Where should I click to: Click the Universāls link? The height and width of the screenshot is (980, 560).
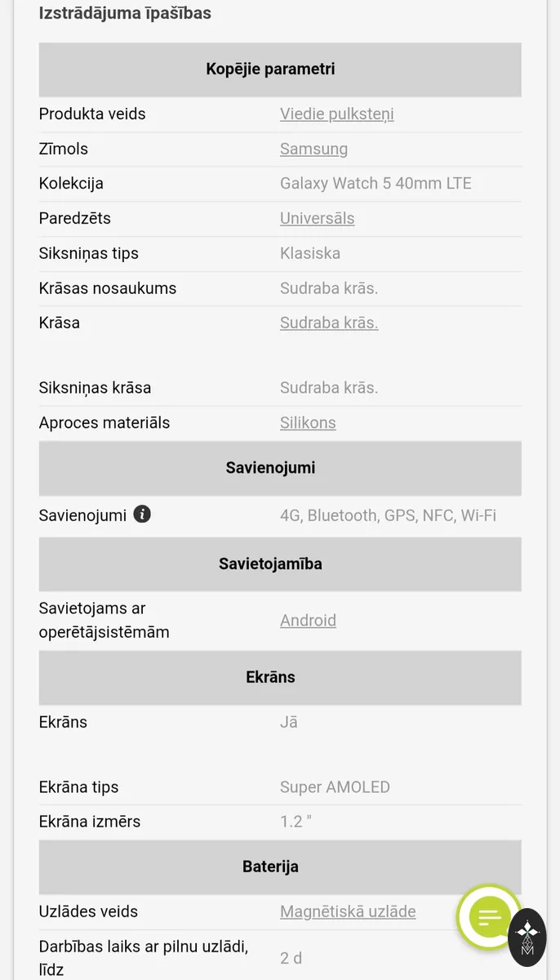[317, 218]
